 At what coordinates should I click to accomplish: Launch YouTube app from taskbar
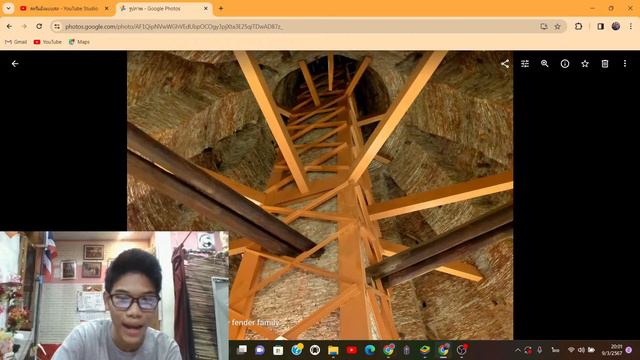click(x=351, y=350)
